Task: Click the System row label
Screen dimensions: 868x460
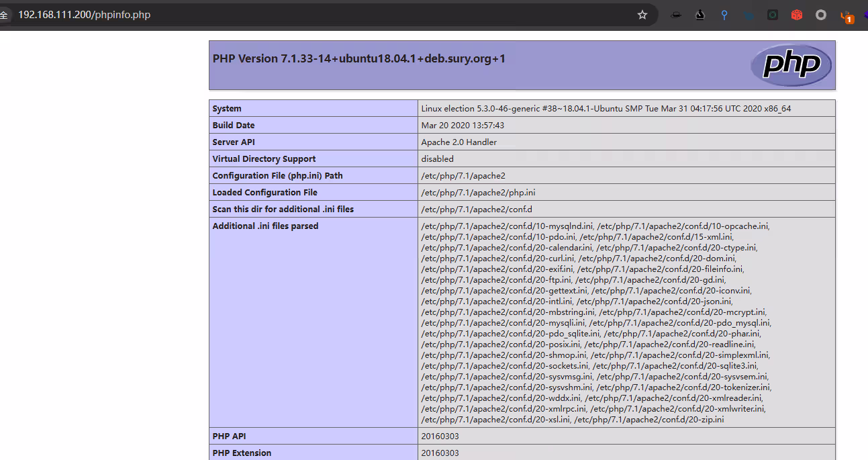Action: point(227,109)
